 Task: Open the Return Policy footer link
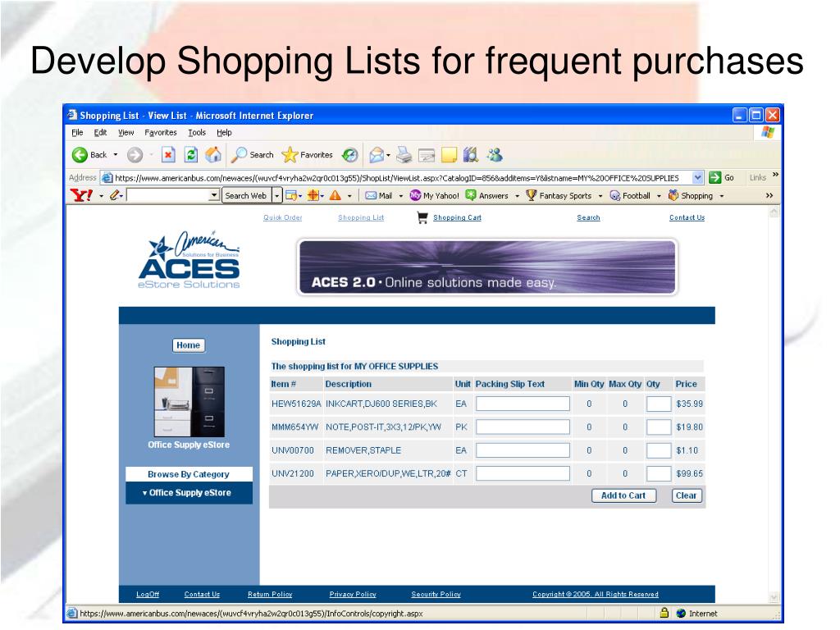point(270,594)
